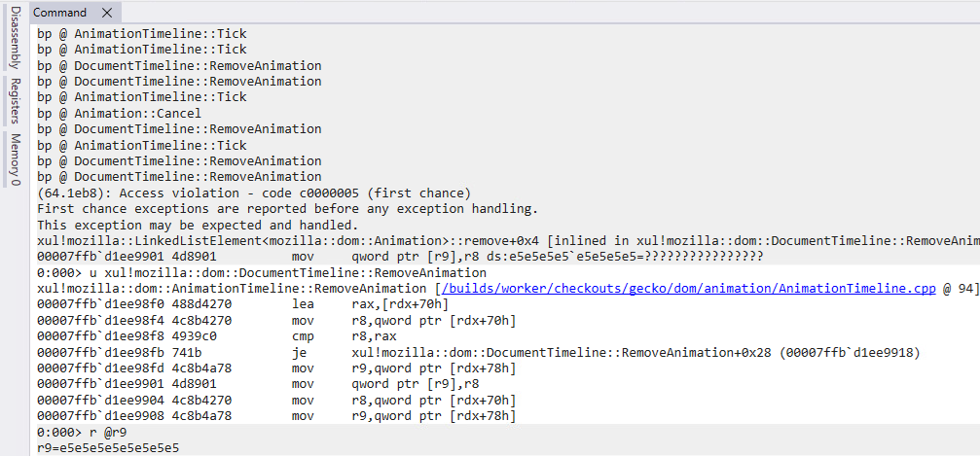Open the Disassembly side panel tab
The height and width of the screenshot is (456, 980).
pyautogui.click(x=15, y=36)
